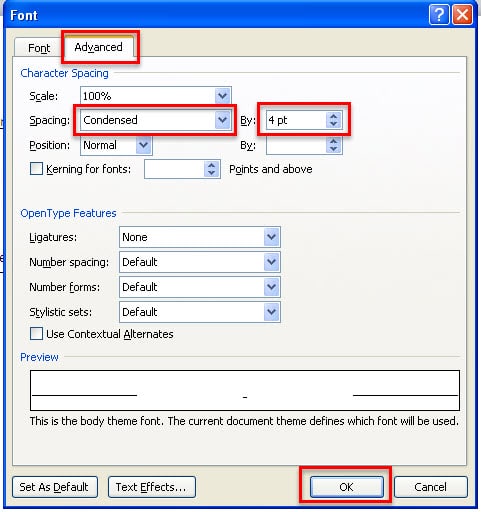Click the Help question mark icon
The width and height of the screenshot is (481, 512).
coord(439,15)
